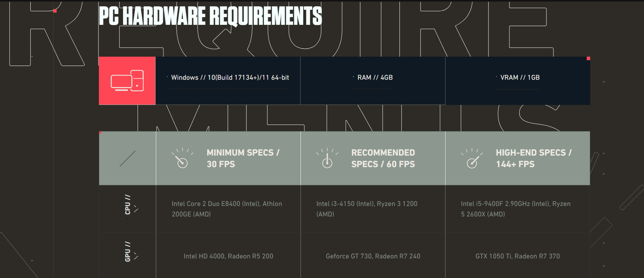Click the Intel HD 4000 minimum GPU cell
The width and height of the screenshot is (644, 278).
[229, 256]
